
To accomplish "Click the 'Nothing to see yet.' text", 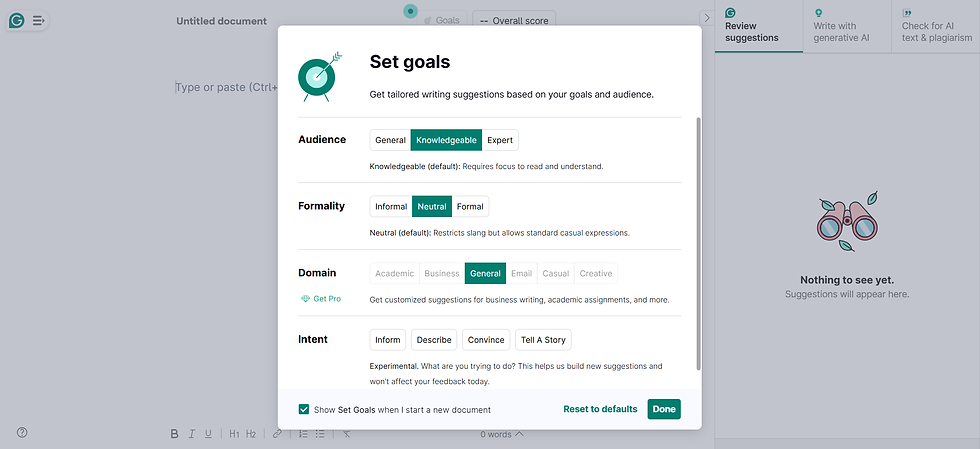I will click(847, 280).
